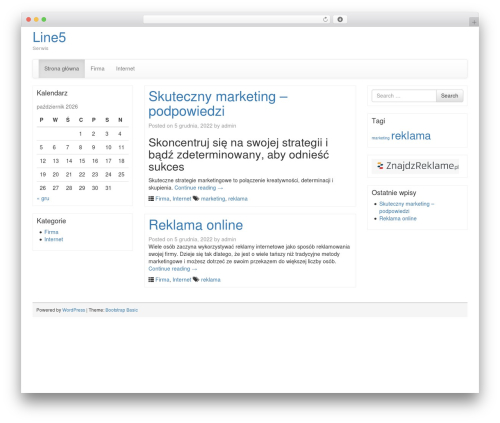Viewport: 500px width, 423px height.
Task: Click calendar day 31
Action: tap(108, 188)
